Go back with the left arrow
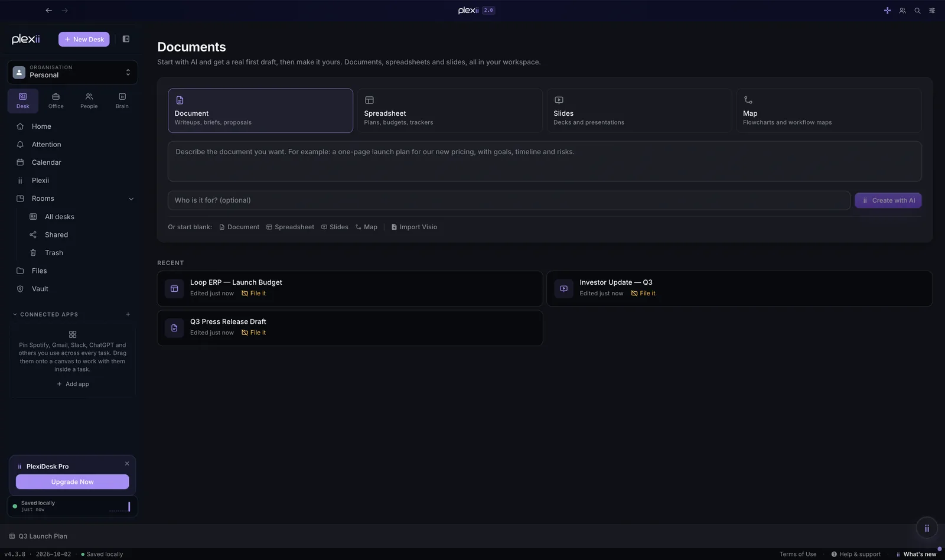The height and width of the screenshot is (560, 945). click(x=49, y=10)
